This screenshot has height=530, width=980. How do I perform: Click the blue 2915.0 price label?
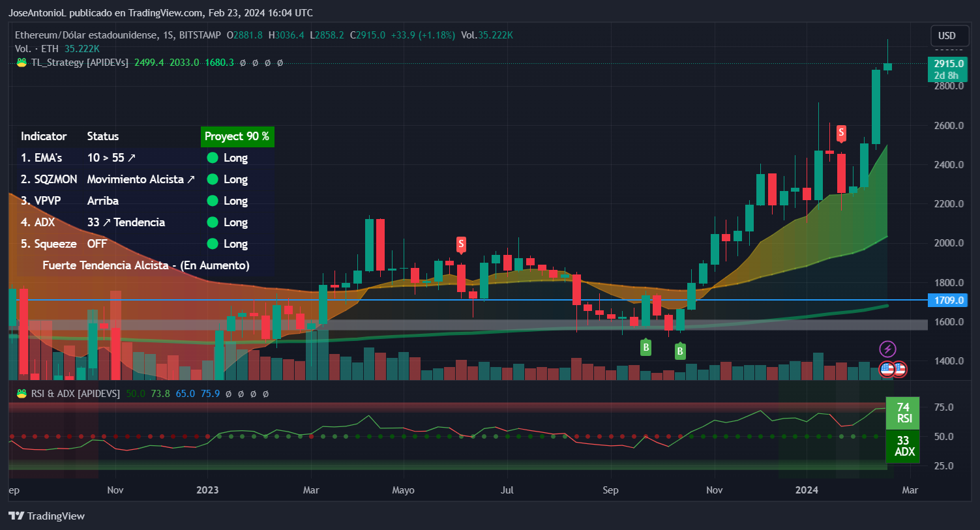[947, 65]
